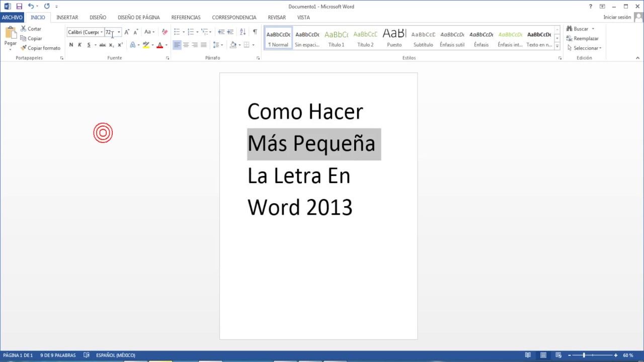Screen dimensions: 644x362
Task: Open the font name dropdown arrow
Action: [x=101, y=32]
